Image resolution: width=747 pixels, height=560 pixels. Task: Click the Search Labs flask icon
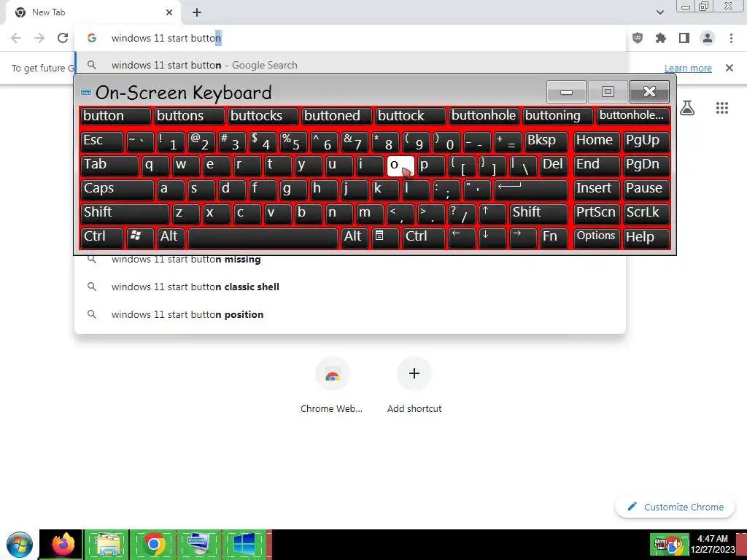click(686, 108)
